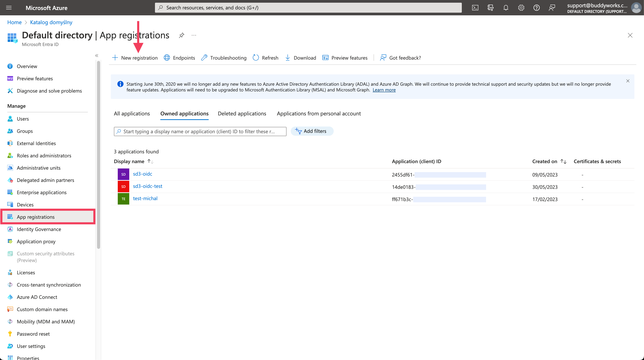Dismiss the ADAL info banner
The width and height of the screenshot is (644, 360).
628,81
